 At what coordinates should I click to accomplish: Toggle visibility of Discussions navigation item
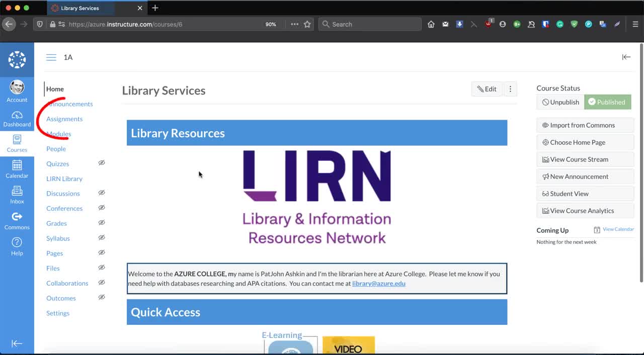click(102, 193)
